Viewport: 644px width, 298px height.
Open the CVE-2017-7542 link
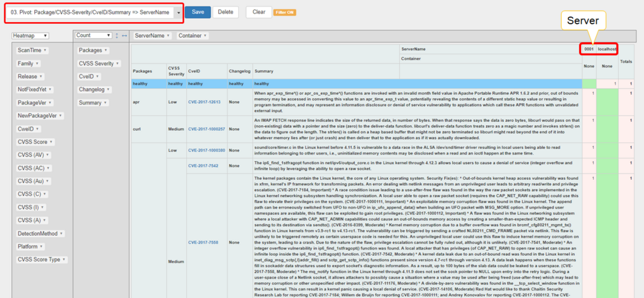[204, 166]
